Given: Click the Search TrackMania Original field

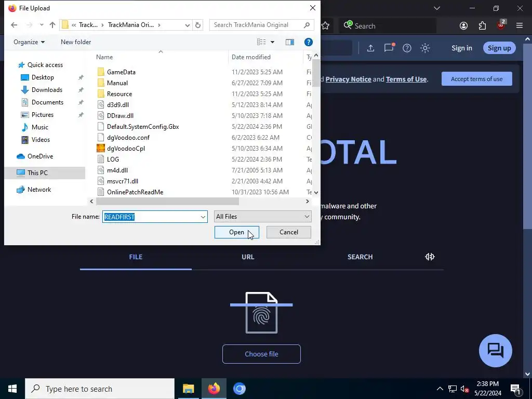Looking at the screenshot, I should (261, 25).
